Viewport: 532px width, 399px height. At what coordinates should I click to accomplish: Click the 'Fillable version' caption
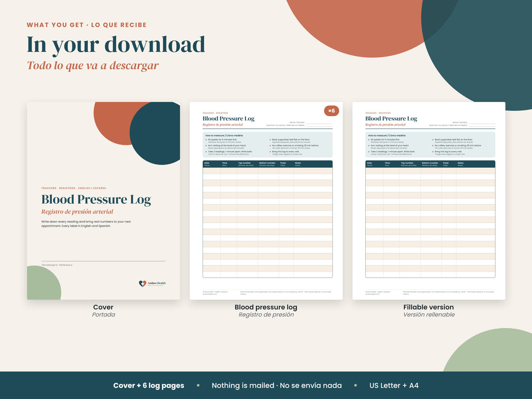(429, 307)
